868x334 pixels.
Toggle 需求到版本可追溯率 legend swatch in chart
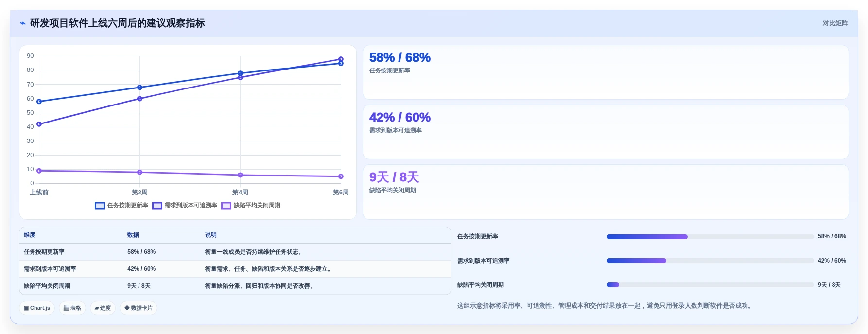pyautogui.click(x=157, y=206)
